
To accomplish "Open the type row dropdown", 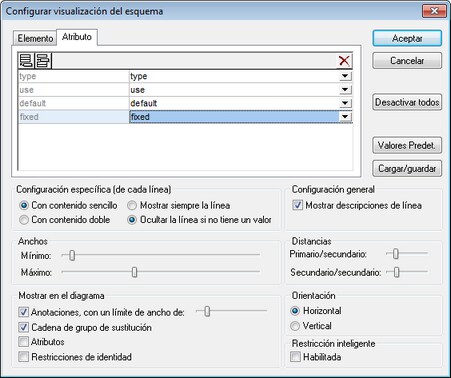I will [x=345, y=76].
